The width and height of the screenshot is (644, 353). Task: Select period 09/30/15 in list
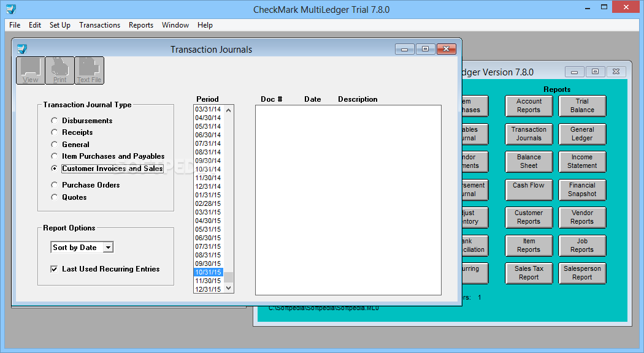pyautogui.click(x=209, y=264)
